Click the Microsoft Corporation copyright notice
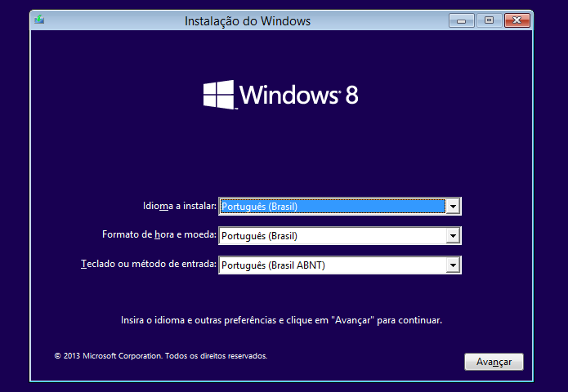Viewport: 568px width, 392px height. 161,356
